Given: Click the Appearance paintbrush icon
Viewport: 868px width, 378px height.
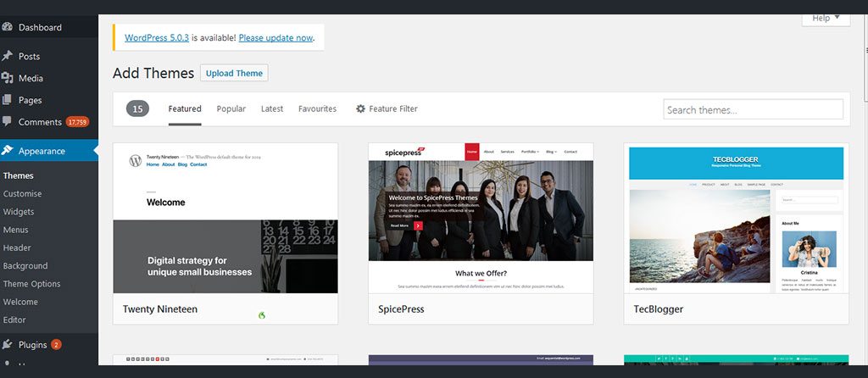Looking at the screenshot, I should 8,151.
